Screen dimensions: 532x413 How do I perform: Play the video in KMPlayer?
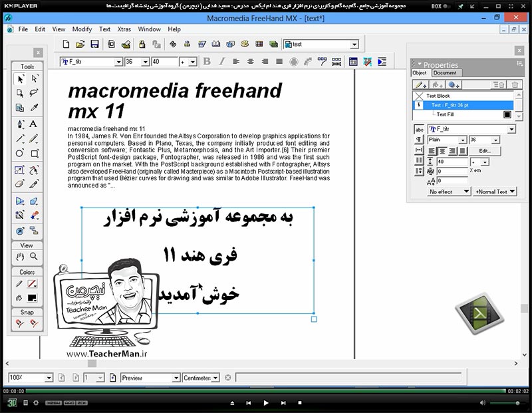[266, 403]
